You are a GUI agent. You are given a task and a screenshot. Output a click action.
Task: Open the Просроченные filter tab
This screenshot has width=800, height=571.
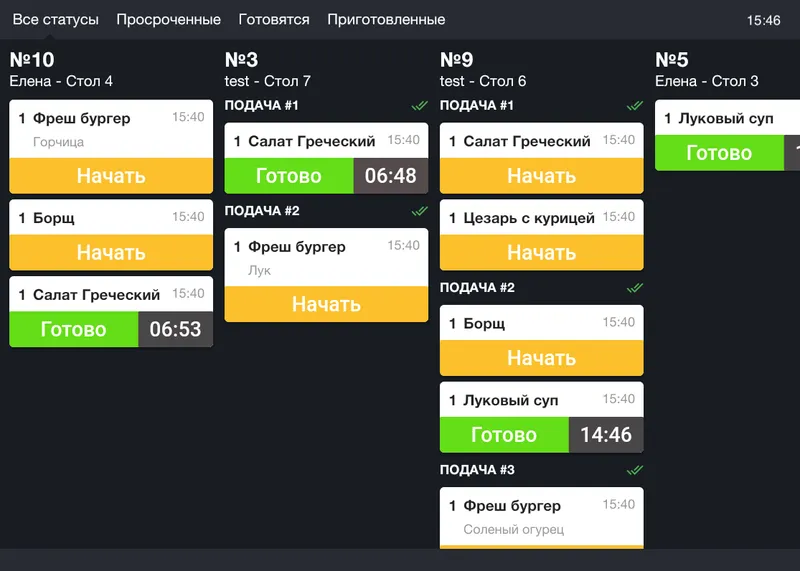(168, 20)
